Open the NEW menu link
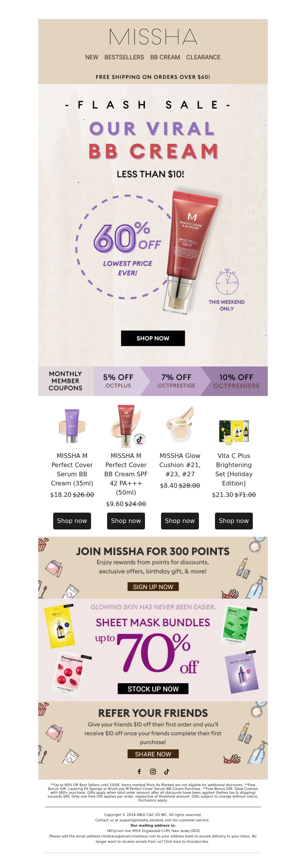 pyautogui.click(x=92, y=57)
